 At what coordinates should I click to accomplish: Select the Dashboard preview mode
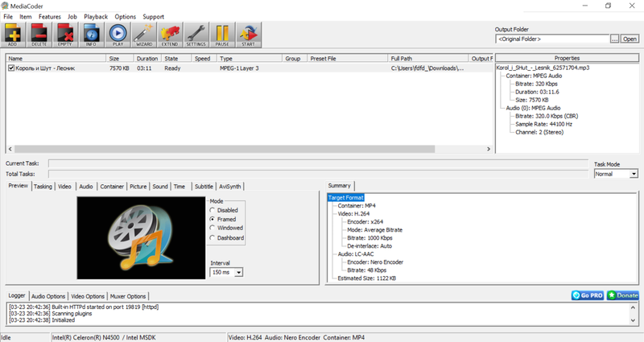pos(212,237)
